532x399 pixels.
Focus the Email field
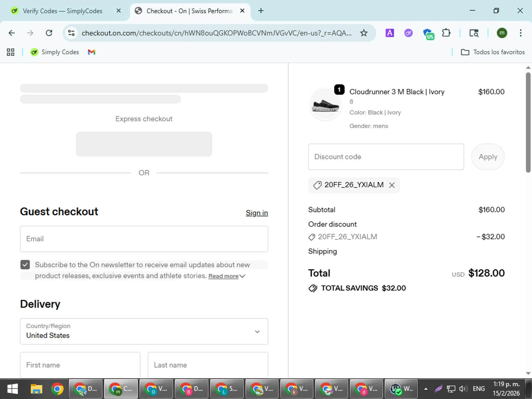[144, 239]
